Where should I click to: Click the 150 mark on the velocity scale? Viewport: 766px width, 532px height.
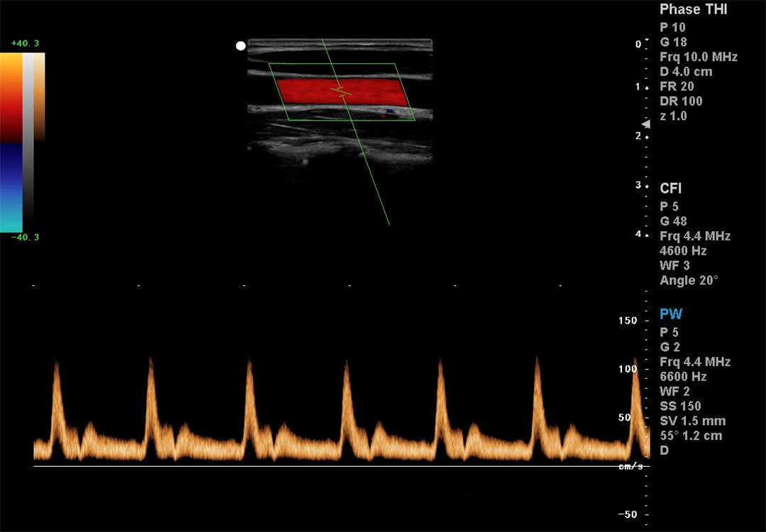pos(628,321)
